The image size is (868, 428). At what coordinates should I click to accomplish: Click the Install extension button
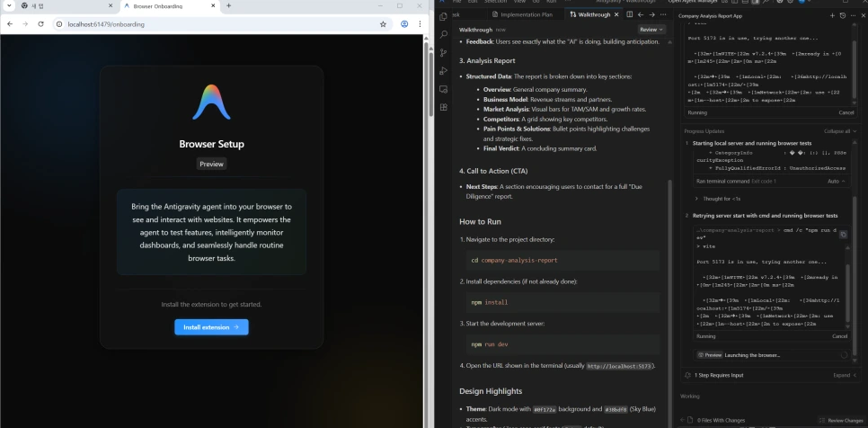click(x=211, y=327)
